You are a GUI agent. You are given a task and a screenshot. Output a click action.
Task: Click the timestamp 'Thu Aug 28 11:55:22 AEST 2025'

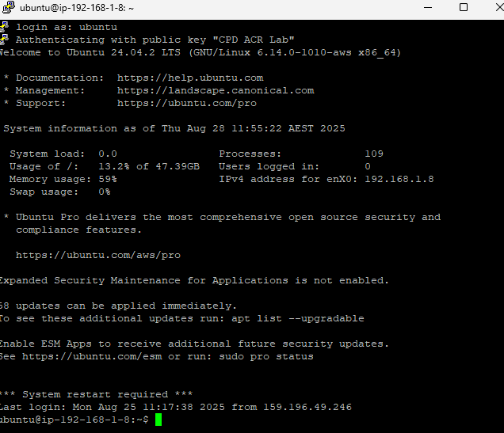tap(254, 129)
